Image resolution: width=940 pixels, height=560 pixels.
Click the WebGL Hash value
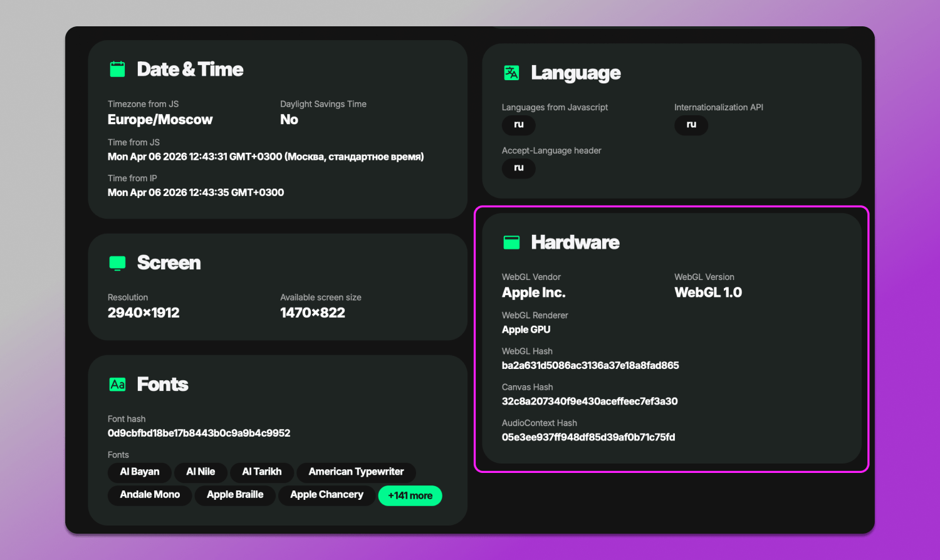point(590,365)
